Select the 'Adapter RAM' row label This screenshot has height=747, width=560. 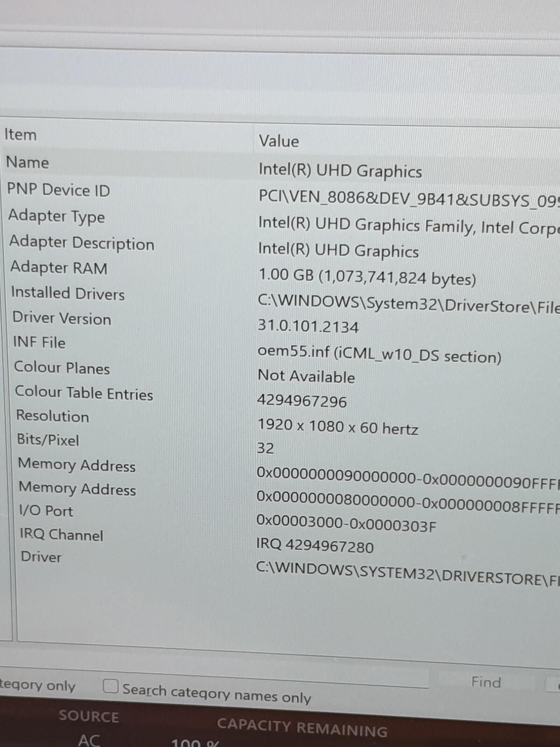pyautogui.click(x=59, y=268)
